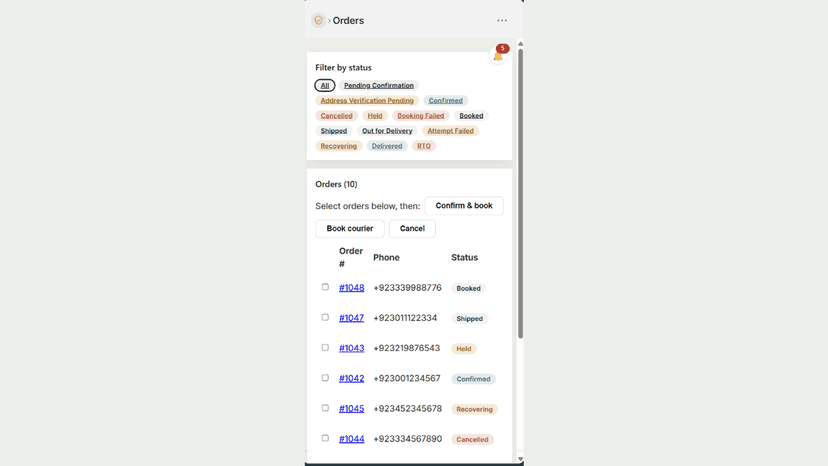The width and height of the screenshot is (828, 466).
Task: Click the scrollbar up arrow
Action: tap(520, 44)
